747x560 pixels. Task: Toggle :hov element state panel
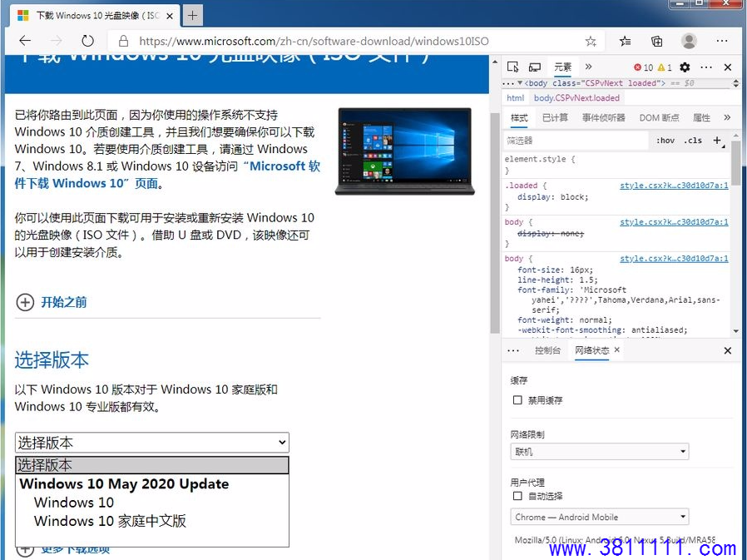coord(665,141)
